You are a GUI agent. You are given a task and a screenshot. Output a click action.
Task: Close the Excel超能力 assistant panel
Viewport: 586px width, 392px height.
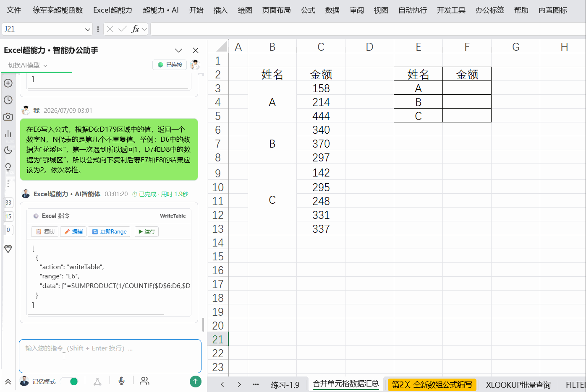196,50
